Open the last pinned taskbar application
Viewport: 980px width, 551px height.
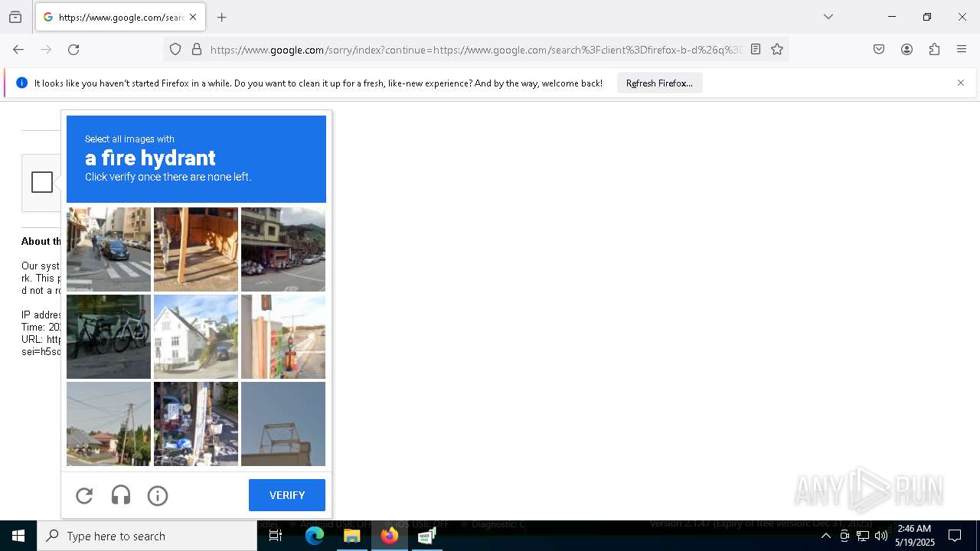(426, 536)
